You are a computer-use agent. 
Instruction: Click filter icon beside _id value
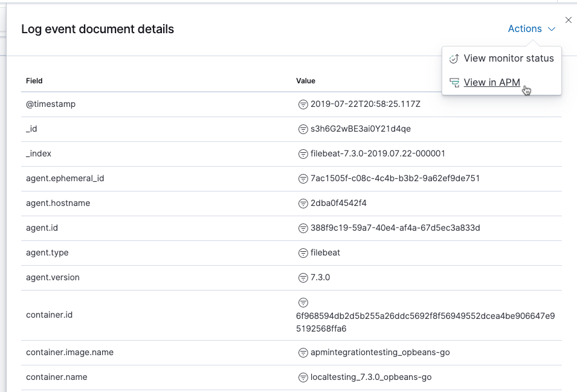coord(303,129)
